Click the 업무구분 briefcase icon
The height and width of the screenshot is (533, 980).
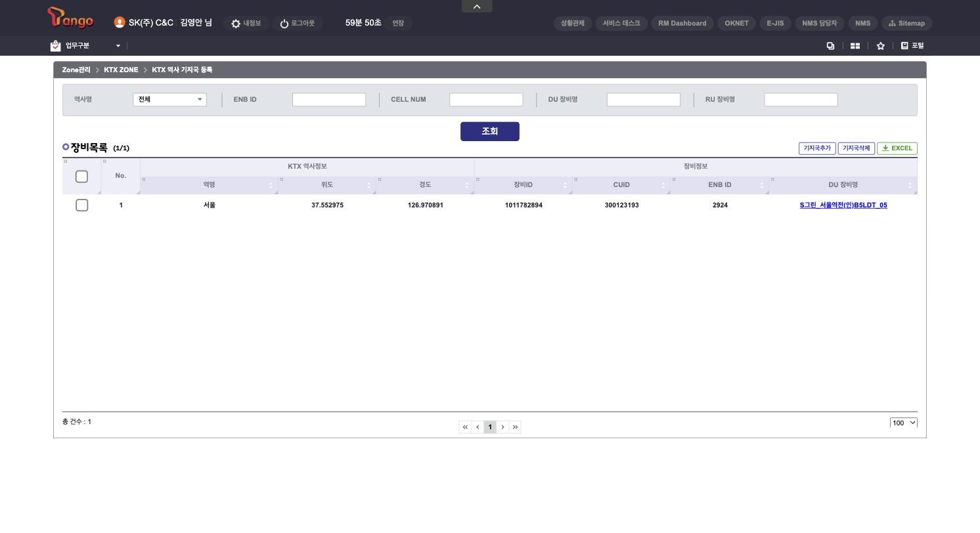click(x=56, y=46)
